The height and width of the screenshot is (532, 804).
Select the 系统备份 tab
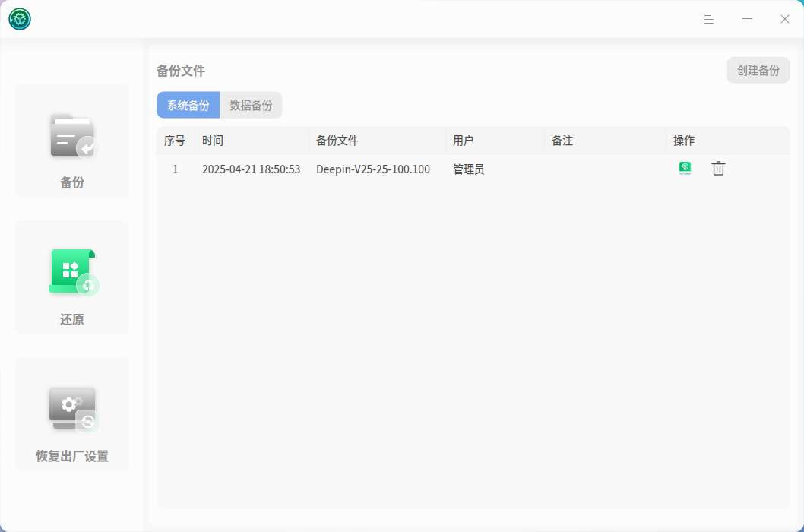[188, 105]
